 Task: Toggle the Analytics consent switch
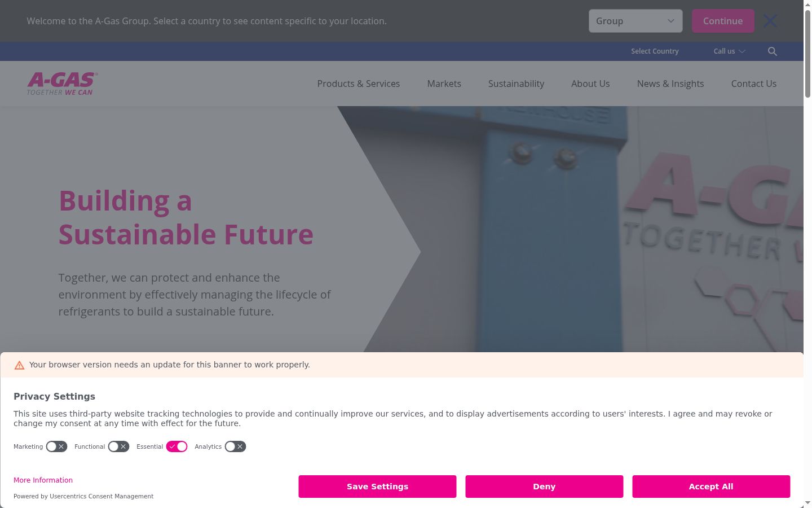pyautogui.click(x=235, y=446)
